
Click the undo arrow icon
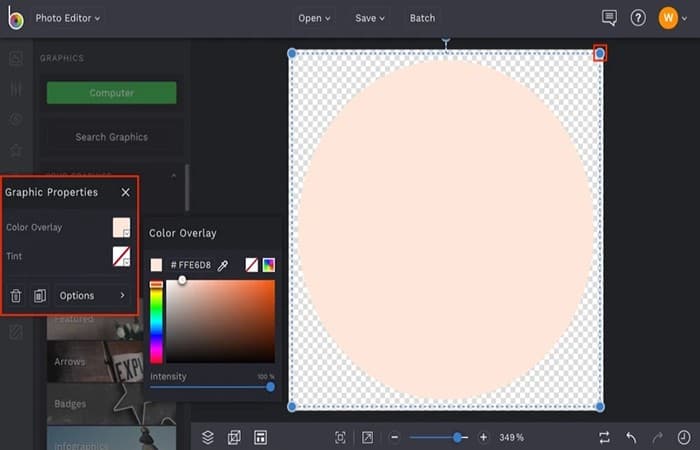(x=630, y=437)
